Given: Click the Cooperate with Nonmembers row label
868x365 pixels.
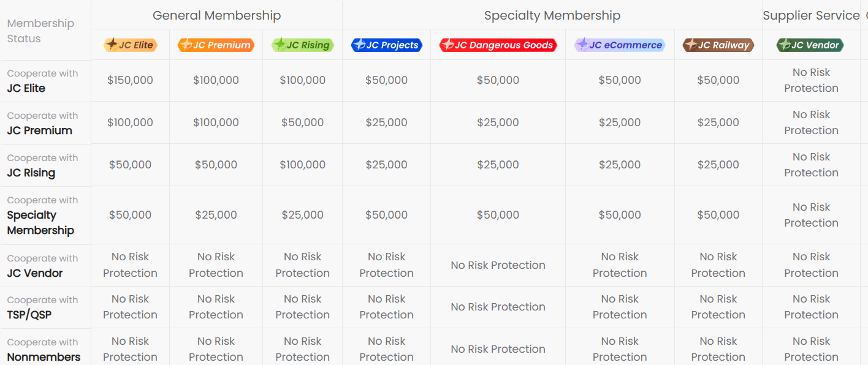Looking at the screenshot, I should 44,350.
